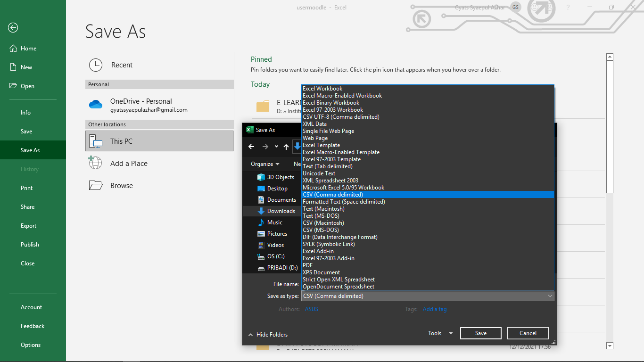Select Excel 97-2003 Workbook format

428,110
